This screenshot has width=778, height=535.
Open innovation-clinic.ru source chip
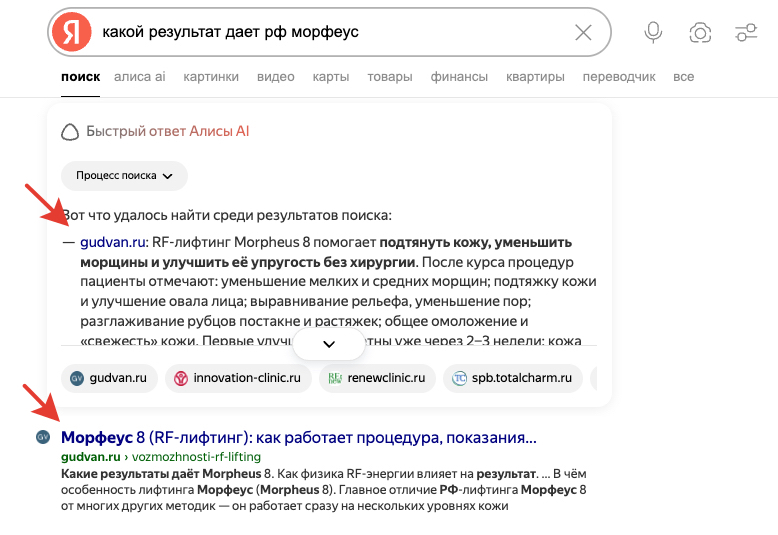pos(238,378)
